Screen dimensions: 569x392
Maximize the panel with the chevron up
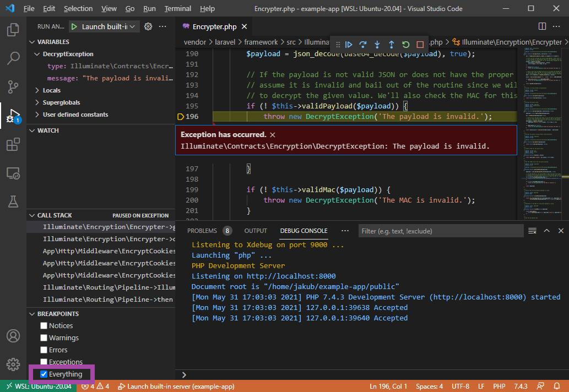pyautogui.click(x=546, y=231)
